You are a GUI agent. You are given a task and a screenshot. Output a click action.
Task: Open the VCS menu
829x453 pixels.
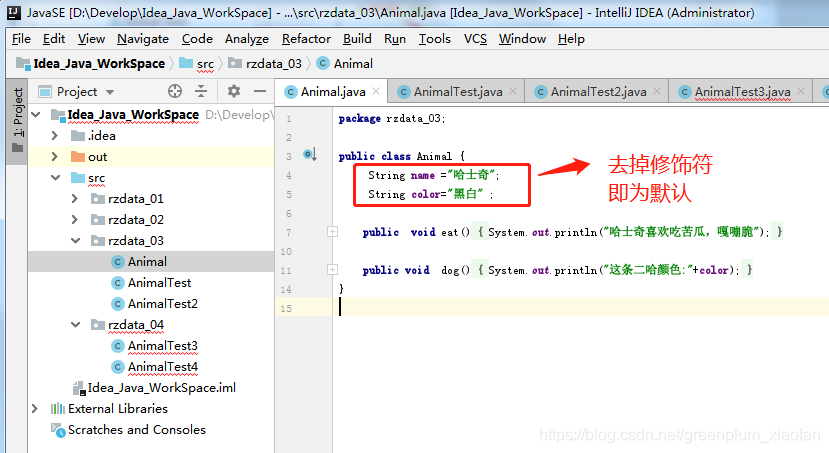(x=475, y=39)
